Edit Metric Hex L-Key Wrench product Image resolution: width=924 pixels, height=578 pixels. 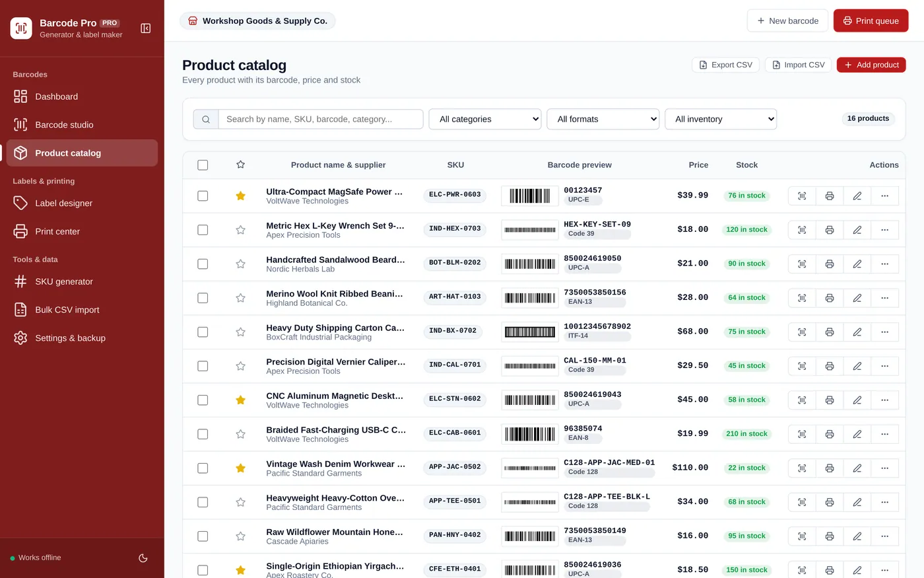point(857,230)
